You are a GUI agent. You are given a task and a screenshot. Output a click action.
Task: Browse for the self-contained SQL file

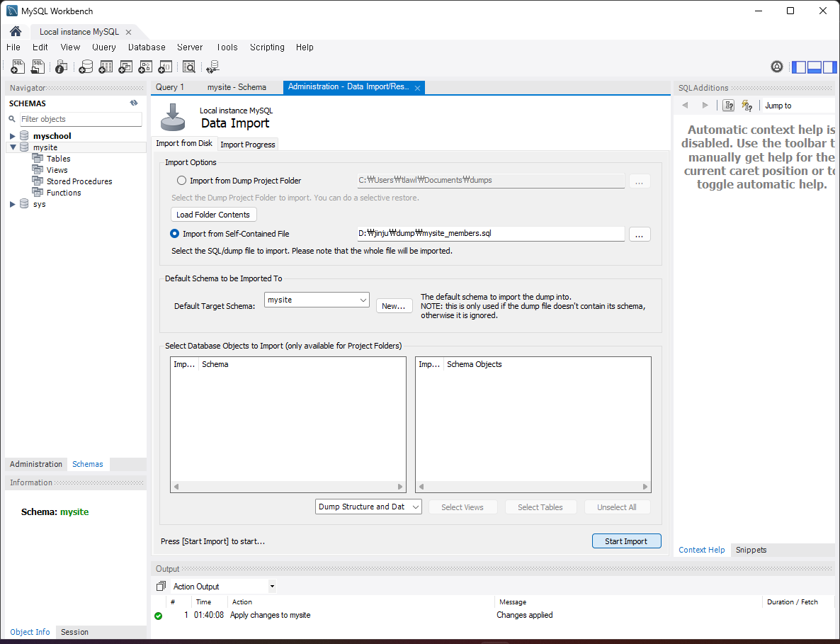(x=639, y=234)
